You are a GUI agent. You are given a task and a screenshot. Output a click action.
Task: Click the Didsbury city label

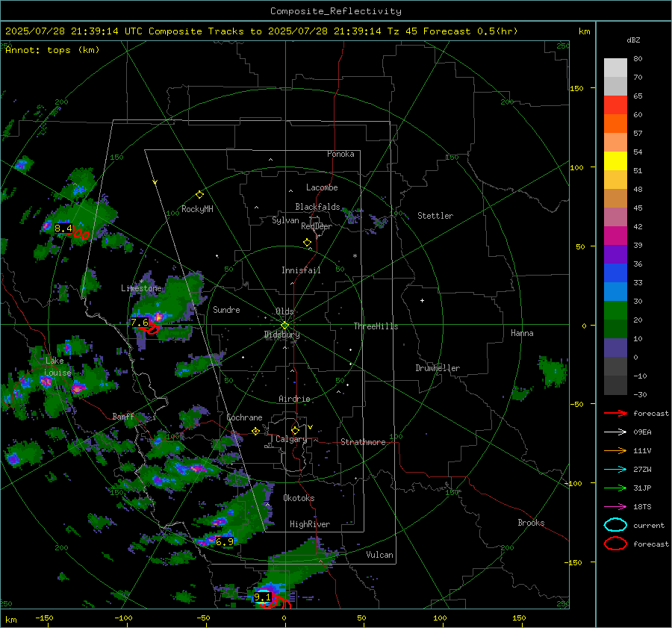tap(282, 335)
